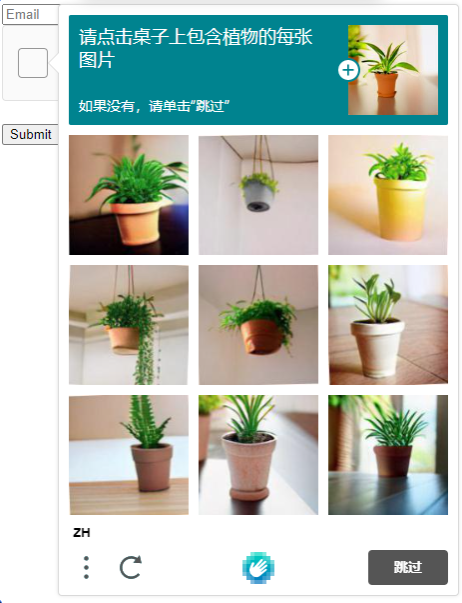Open the three-dot options menu

click(86, 567)
